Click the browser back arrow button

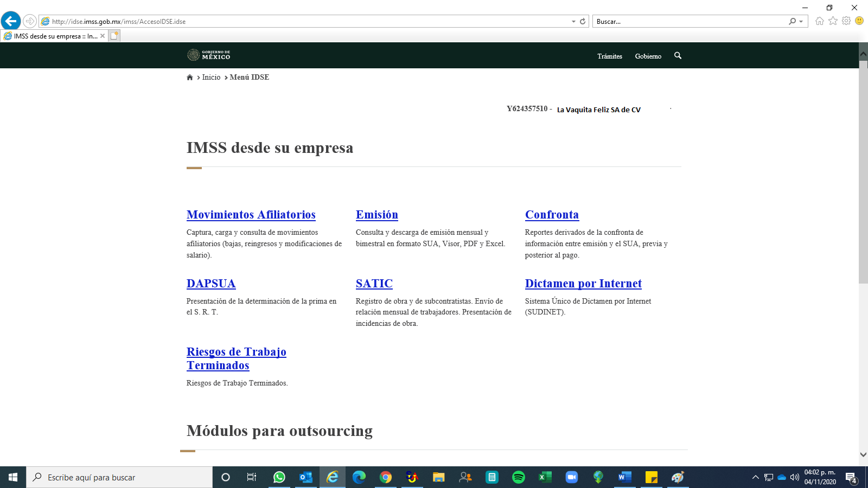11,21
